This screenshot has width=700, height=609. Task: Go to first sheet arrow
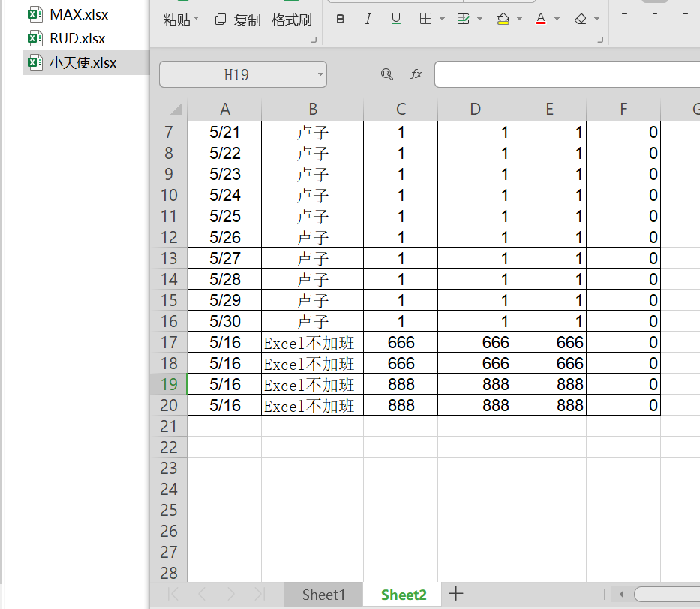click(173, 594)
